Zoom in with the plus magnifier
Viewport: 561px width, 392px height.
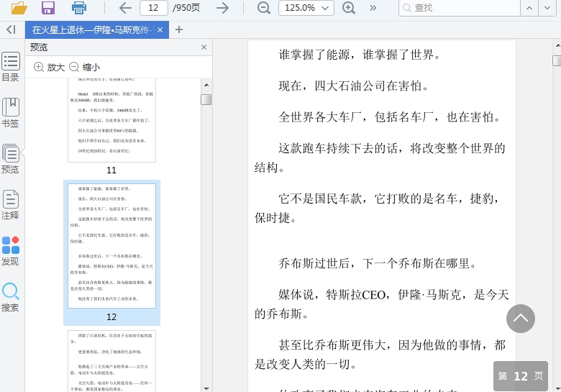point(349,8)
